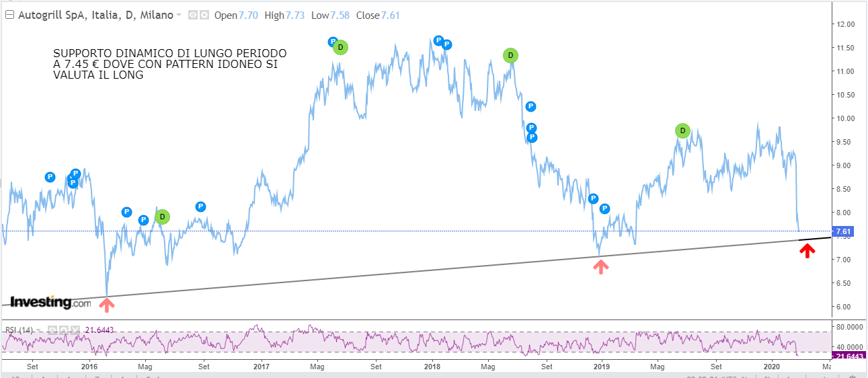Open dropdown arrow beside Autogrill SpA title
Image resolution: width=868 pixels, height=378 pixels.
179,15
